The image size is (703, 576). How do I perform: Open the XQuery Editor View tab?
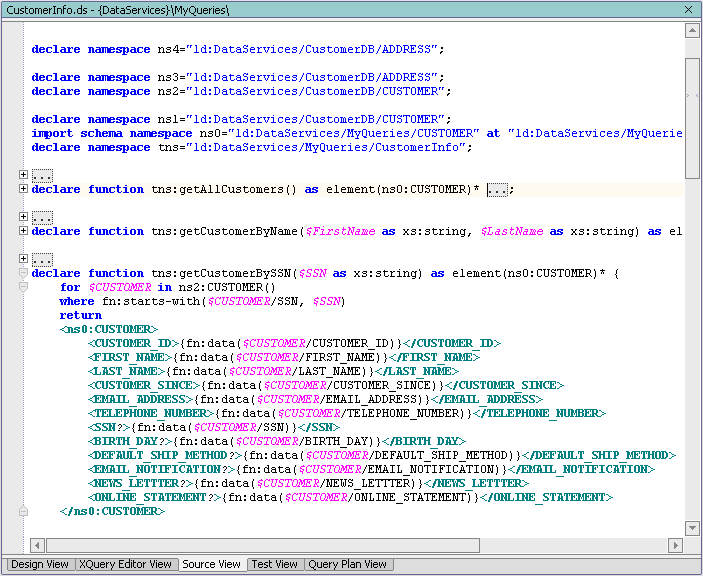tap(126, 564)
